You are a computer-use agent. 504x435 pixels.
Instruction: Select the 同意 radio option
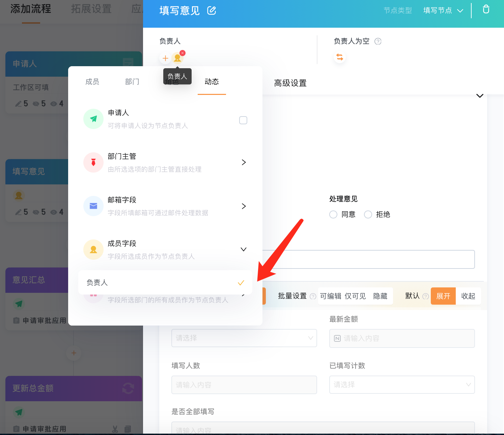pyautogui.click(x=333, y=214)
